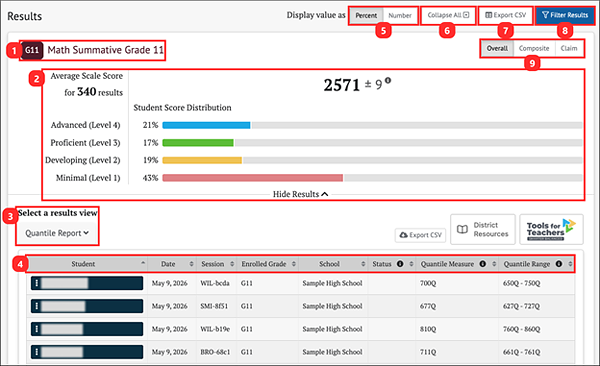
Task: Click the yellow Developing Level 2 bar
Action: tap(202, 160)
